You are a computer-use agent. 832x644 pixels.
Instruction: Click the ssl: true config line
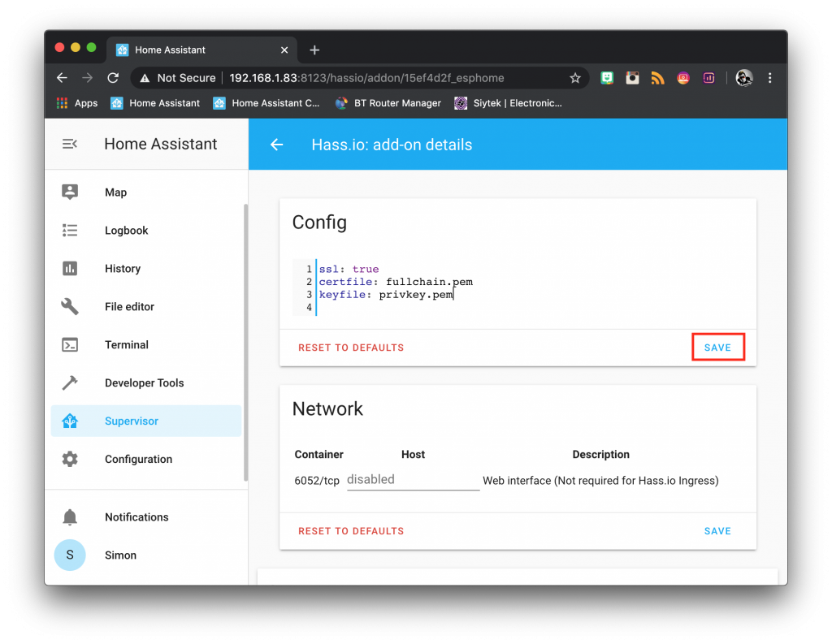pos(349,269)
